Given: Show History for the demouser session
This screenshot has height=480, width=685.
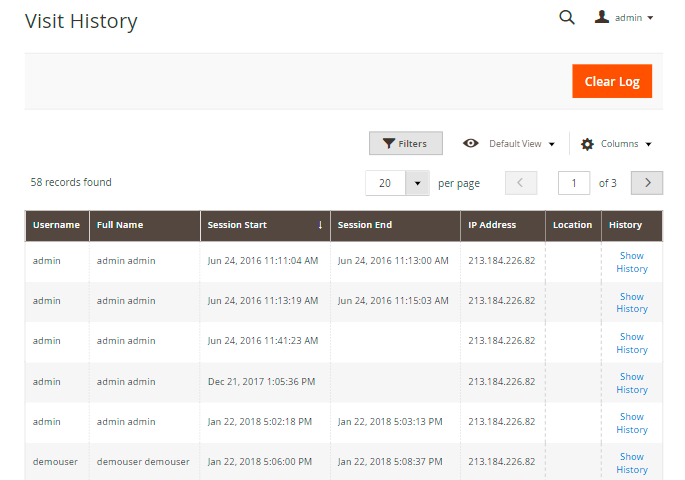Looking at the screenshot, I should [x=631, y=463].
